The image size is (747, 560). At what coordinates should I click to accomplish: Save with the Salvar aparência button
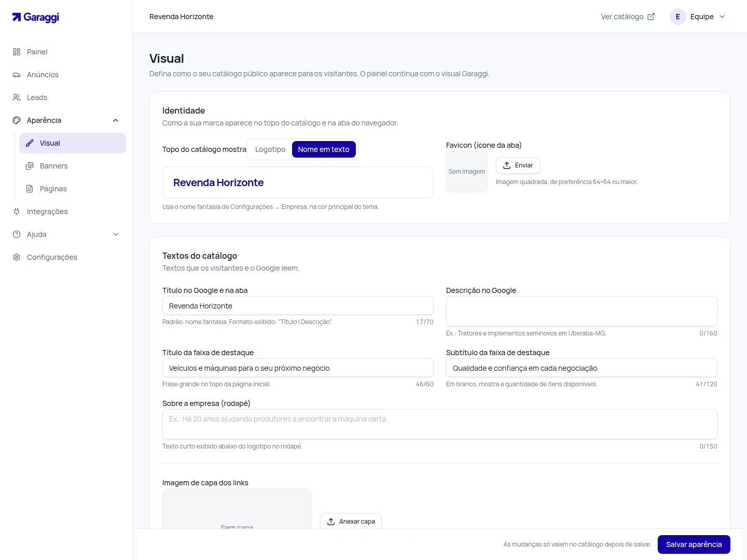[694, 544]
